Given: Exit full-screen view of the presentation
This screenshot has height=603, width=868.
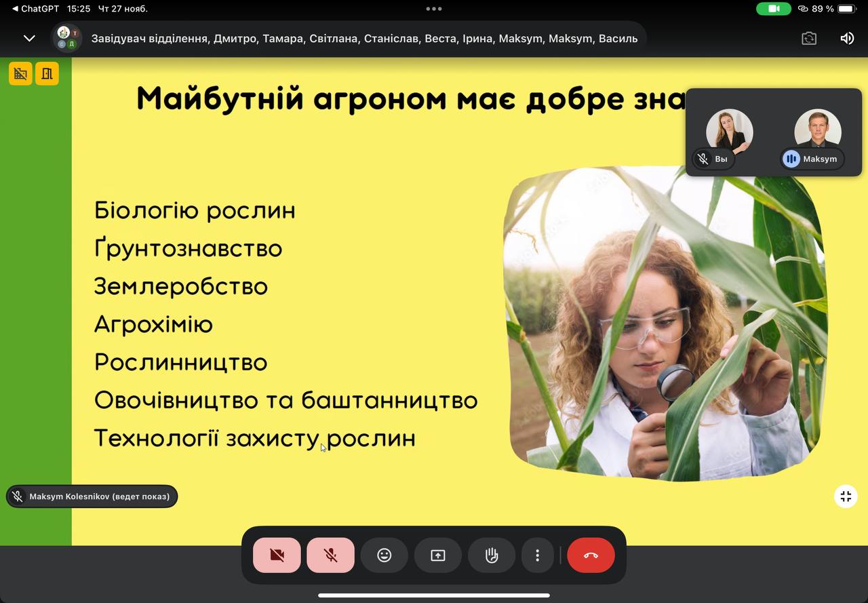Looking at the screenshot, I should pyautogui.click(x=846, y=497).
